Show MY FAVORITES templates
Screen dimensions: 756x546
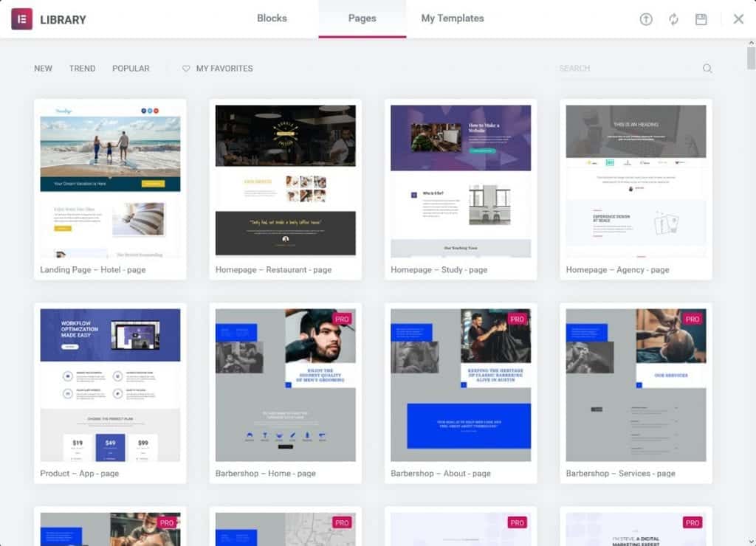[x=224, y=69]
